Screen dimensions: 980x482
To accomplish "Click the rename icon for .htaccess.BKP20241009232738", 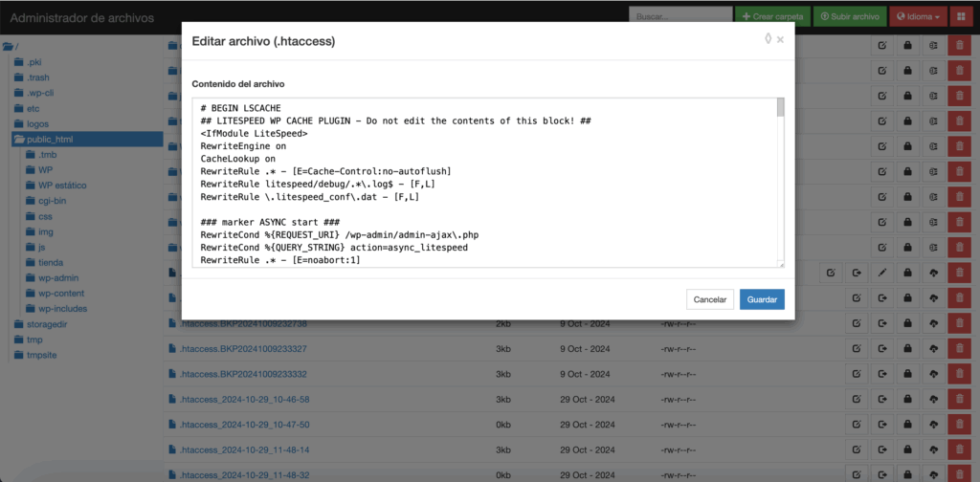I will click(857, 323).
